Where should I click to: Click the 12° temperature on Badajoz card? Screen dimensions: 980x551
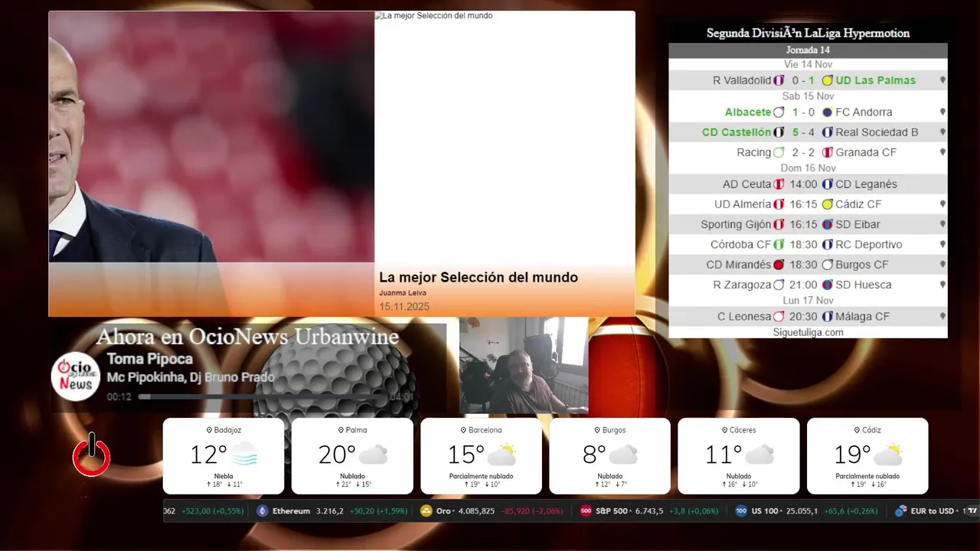tap(208, 455)
